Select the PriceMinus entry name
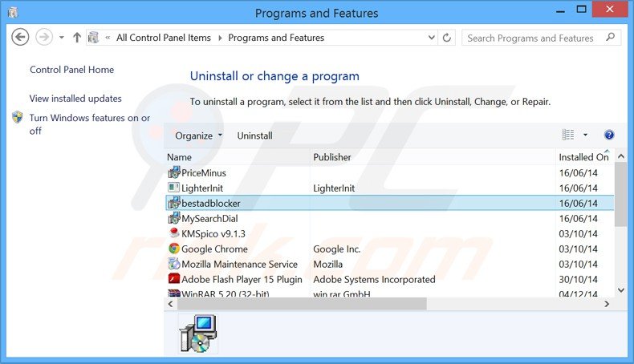Viewport: 634px width, 364px height. coord(204,173)
